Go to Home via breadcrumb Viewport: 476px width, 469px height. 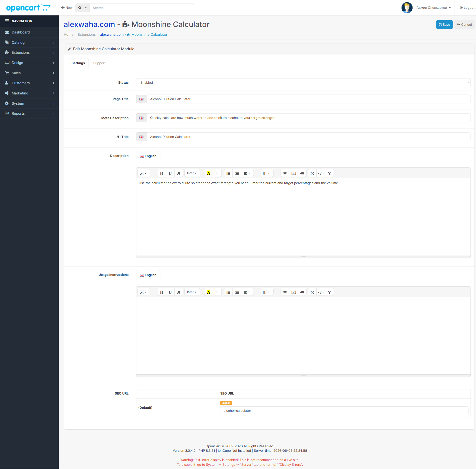68,35
